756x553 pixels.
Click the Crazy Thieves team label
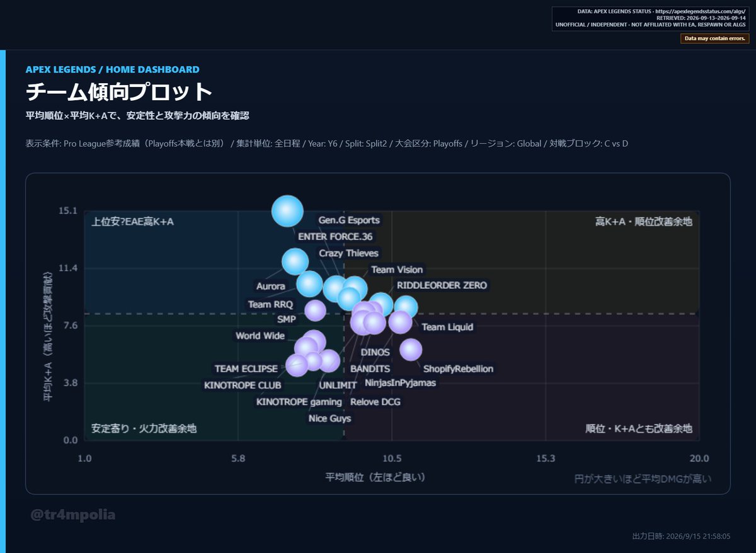click(349, 253)
